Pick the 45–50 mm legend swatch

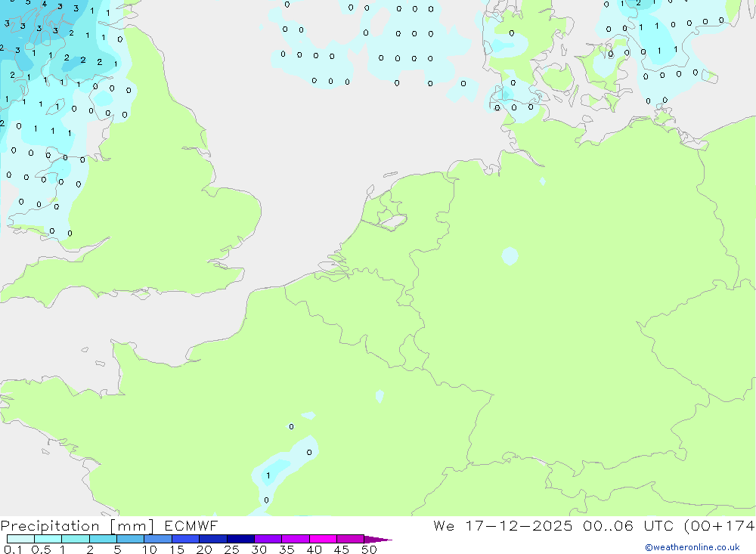[x=350, y=539]
